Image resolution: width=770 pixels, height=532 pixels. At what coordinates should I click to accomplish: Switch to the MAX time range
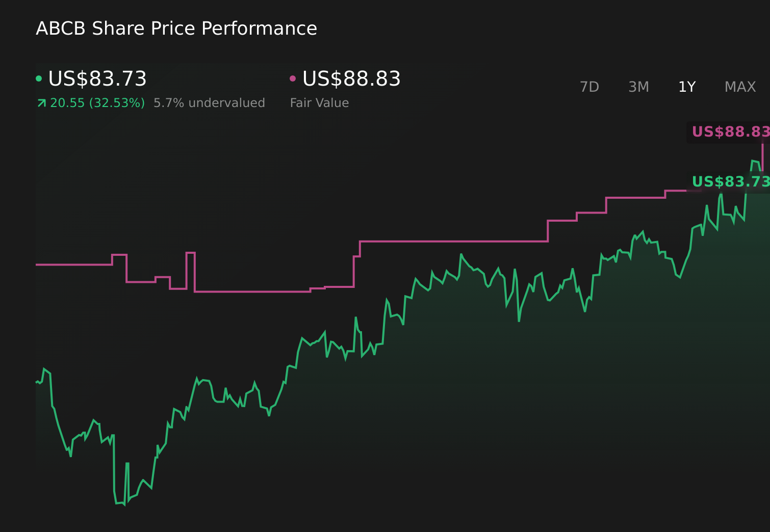(740, 87)
